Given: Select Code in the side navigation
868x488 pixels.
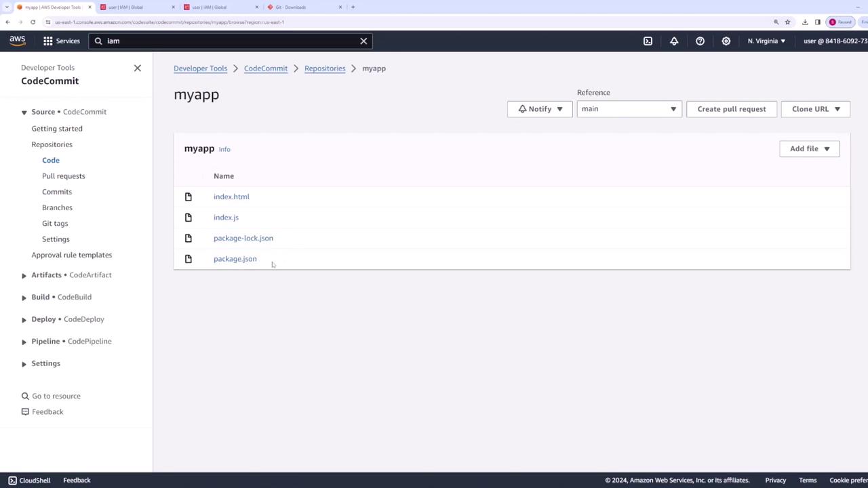Looking at the screenshot, I should [51, 160].
